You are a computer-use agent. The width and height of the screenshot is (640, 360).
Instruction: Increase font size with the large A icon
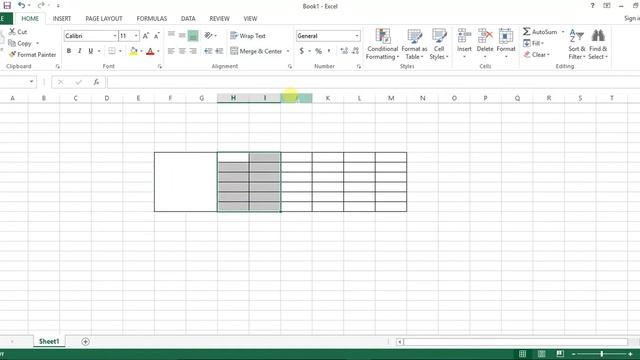[x=146, y=36]
